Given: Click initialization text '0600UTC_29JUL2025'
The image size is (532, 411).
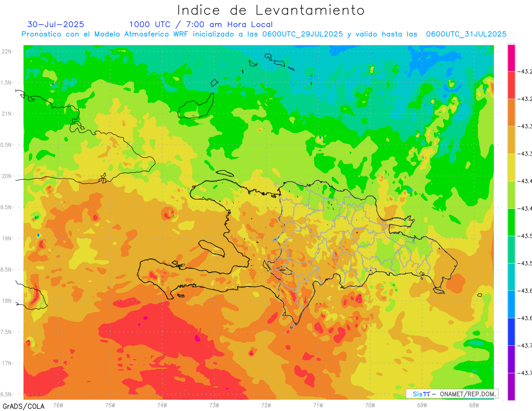Looking at the screenshot, I should pos(302,34).
